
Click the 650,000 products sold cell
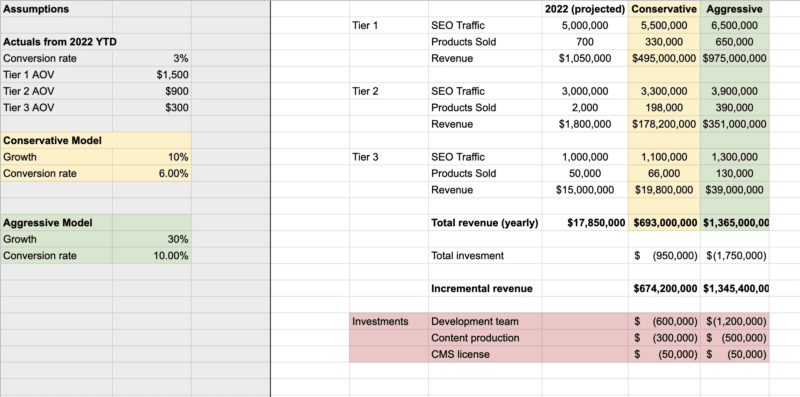click(x=734, y=42)
